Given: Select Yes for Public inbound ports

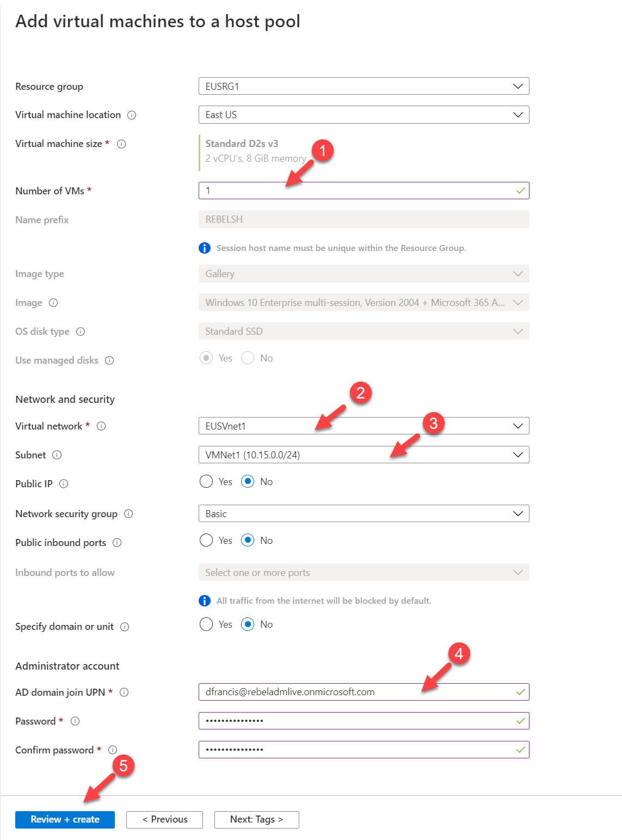Looking at the screenshot, I should 206,540.
